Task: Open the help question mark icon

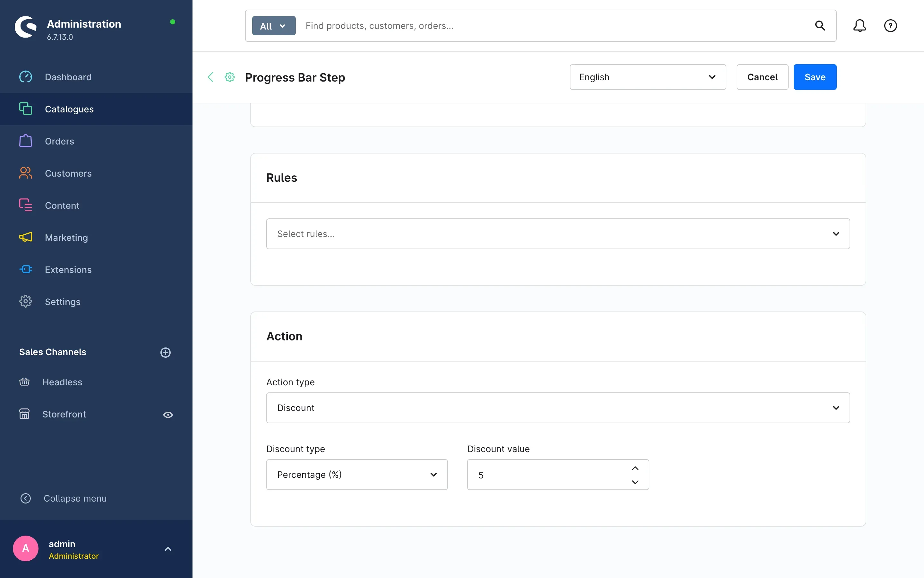Action: coord(890,26)
